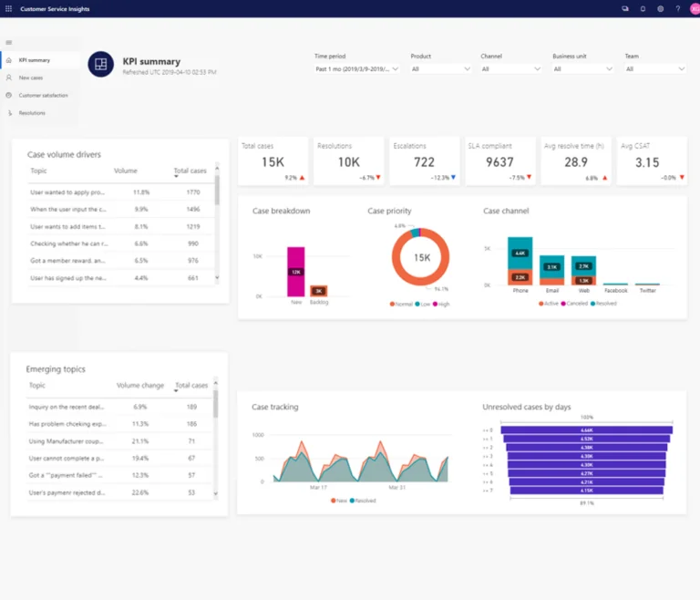Viewport: 700px width, 600px height.
Task: Toggle Normal legend in Case priority
Action: click(x=401, y=304)
